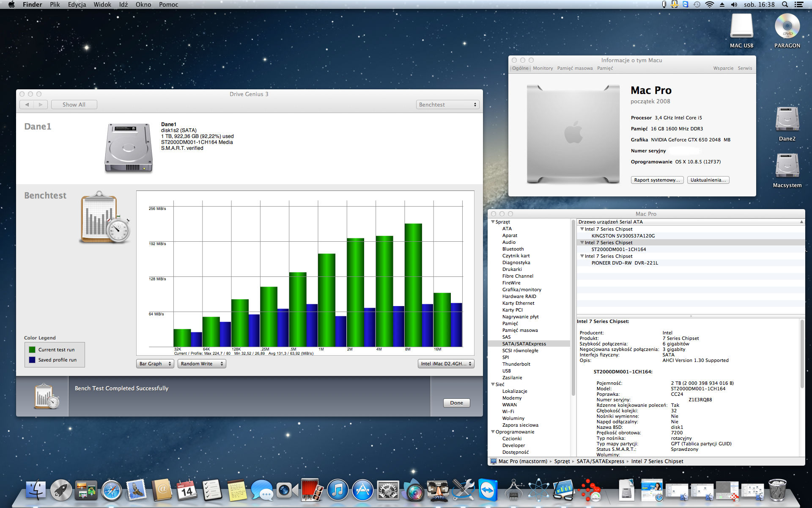Open Launchpad from the Dock

pos(61,490)
